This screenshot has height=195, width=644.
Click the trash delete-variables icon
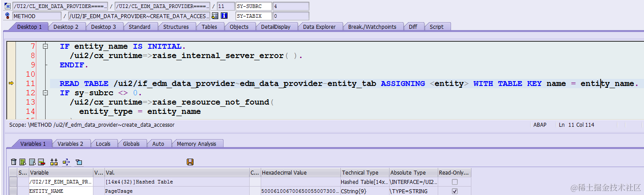coord(14,162)
